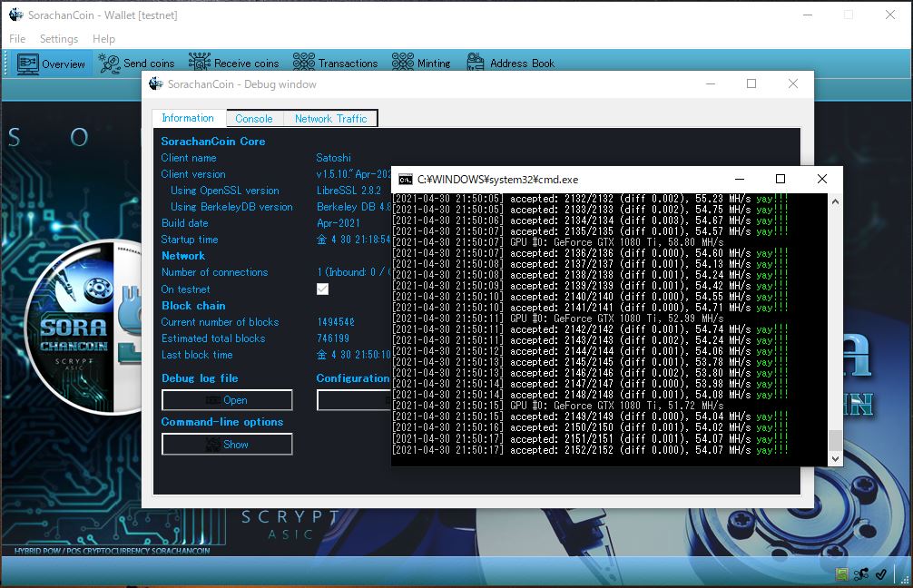This screenshot has width=913, height=588.
Task: Go to Send coins in the wallet toolbar
Action: 137,64
